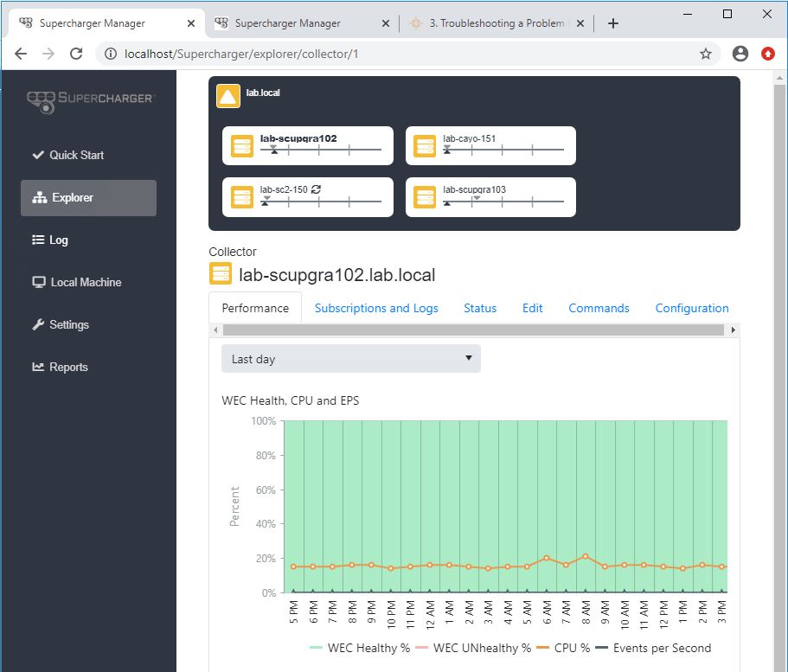Open the Commands tab
The height and width of the screenshot is (672, 788).
click(599, 308)
